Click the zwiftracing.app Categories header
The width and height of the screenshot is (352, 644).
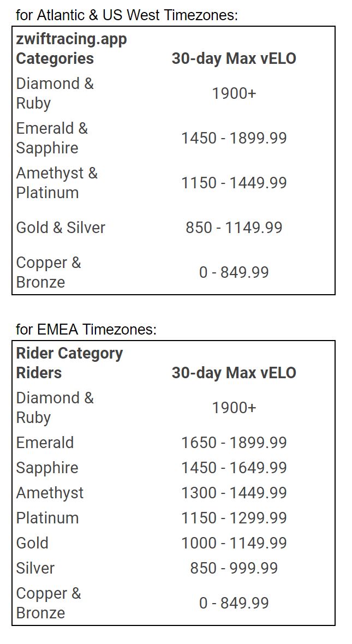tap(71, 49)
